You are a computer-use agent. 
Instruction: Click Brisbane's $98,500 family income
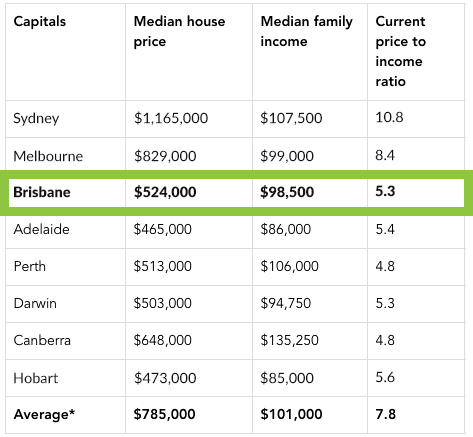point(287,192)
